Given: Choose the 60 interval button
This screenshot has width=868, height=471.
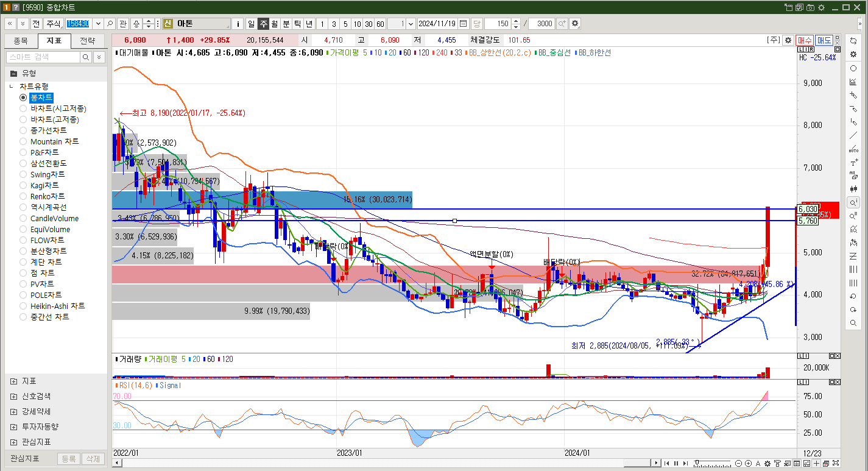Looking at the screenshot, I should (x=380, y=24).
